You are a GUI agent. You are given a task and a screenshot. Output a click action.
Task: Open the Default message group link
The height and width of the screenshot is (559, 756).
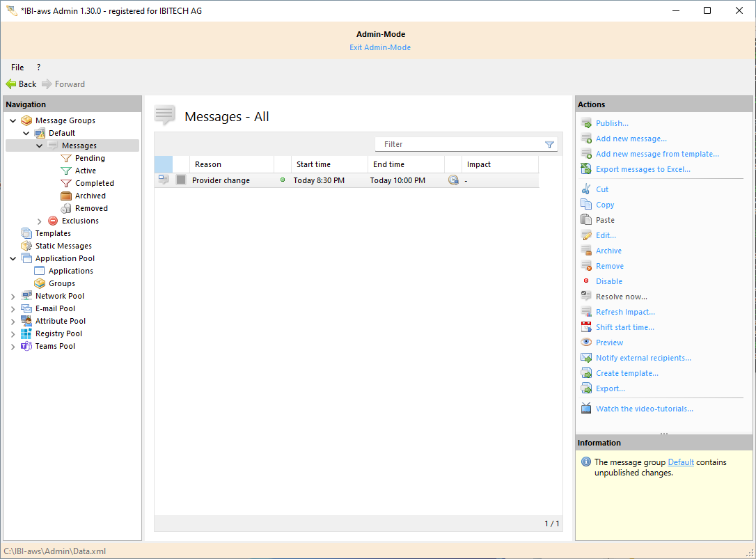tap(680, 462)
